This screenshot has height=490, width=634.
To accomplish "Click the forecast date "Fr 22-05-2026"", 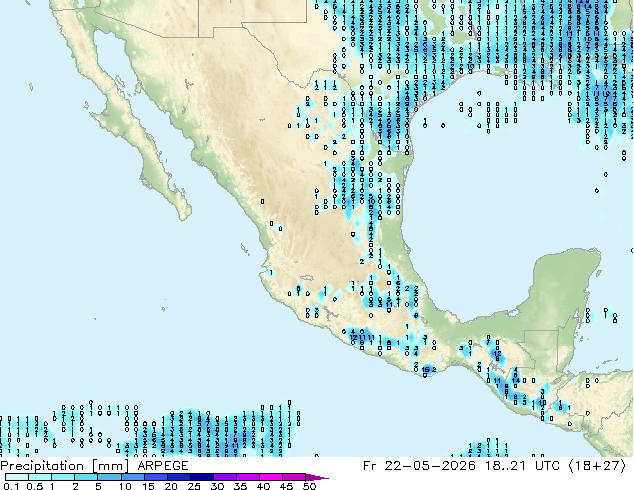I will pos(419,466).
